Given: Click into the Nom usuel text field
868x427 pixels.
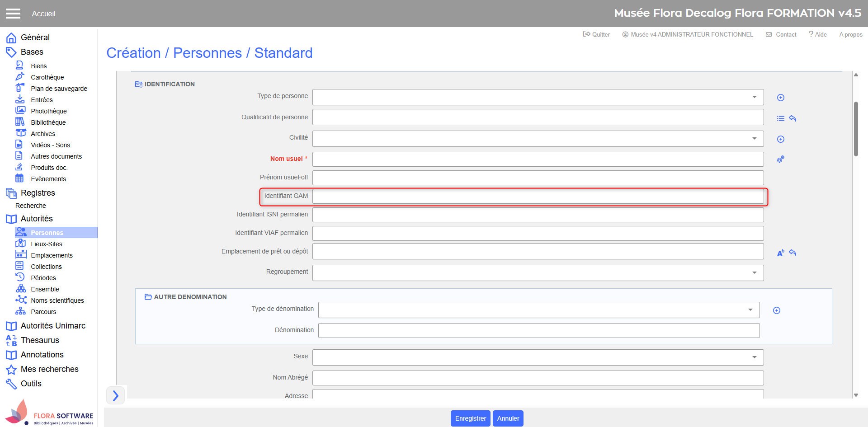Looking at the screenshot, I should point(538,159).
